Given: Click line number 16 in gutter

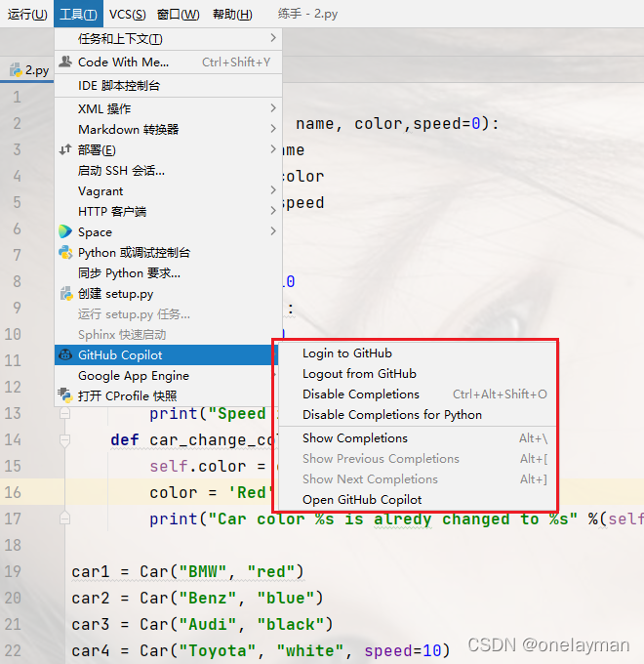Looking at the screenshot, I should 13,492.
